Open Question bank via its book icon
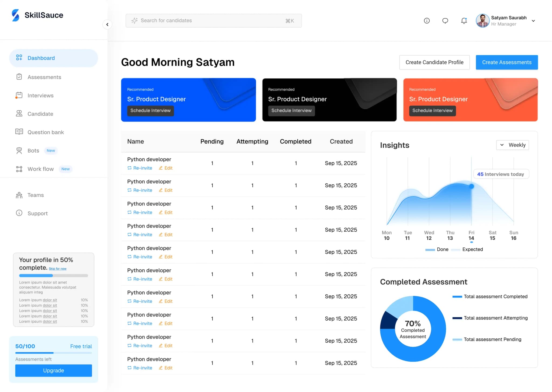 19,132
